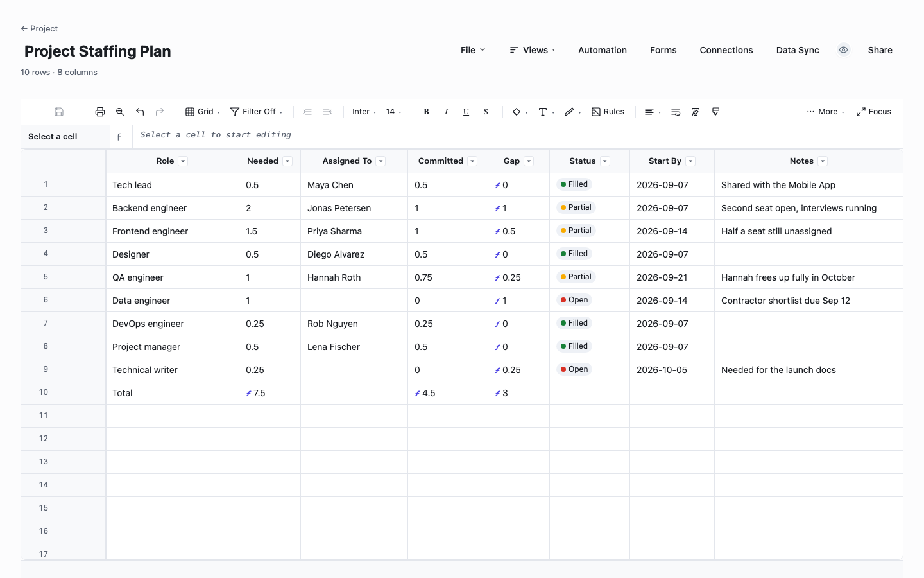This screenshot has width=924, height=578.
Task: Open Forms
Action: tap(663, 50)
